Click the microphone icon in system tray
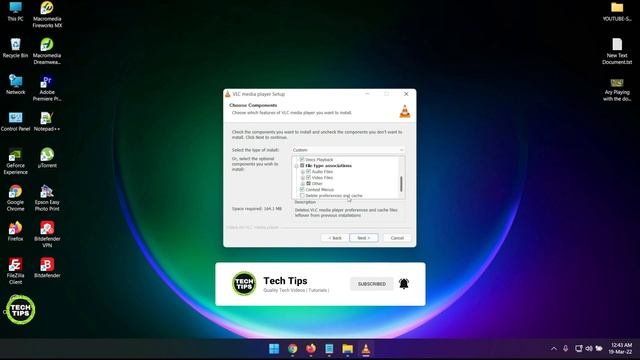This screenshot has width=640, height=360. [565, 348]
